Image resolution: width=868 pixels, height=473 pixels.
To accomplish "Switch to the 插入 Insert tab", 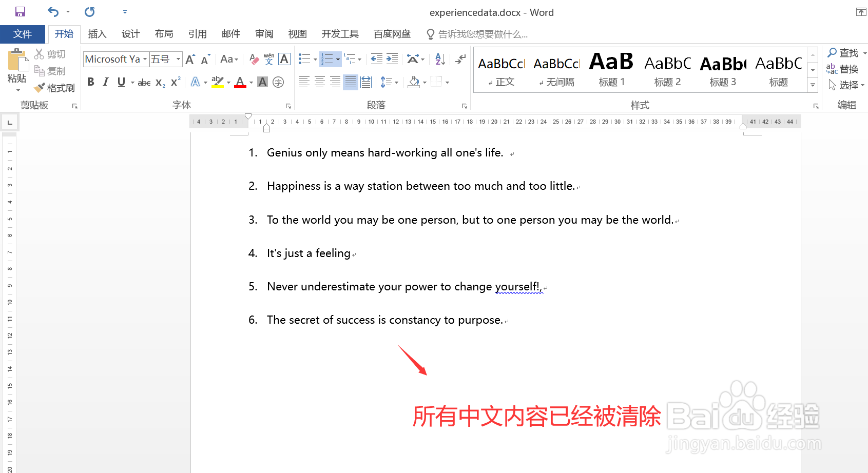I will [x=97, y=34].
